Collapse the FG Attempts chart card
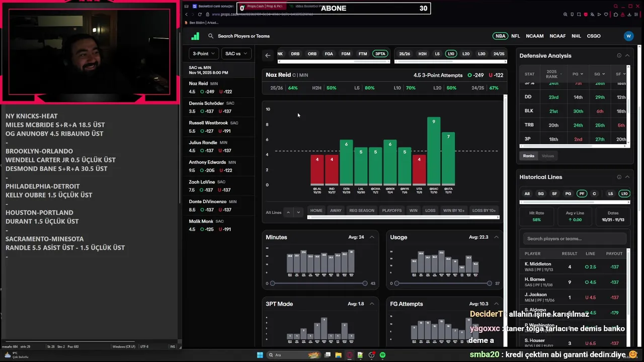 [x=496, y=304]
